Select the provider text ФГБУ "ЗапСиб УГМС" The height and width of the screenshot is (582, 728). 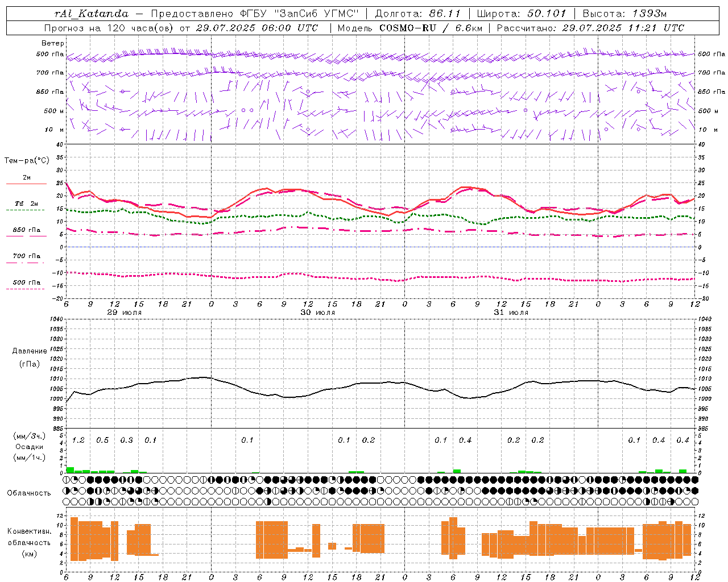pyautogui.click(x=300, y=14)
